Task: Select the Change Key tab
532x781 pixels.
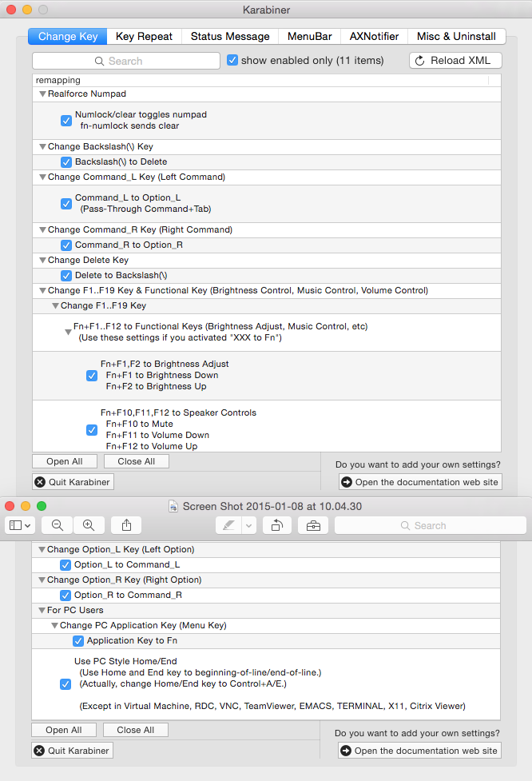Action: click(68, 36)
